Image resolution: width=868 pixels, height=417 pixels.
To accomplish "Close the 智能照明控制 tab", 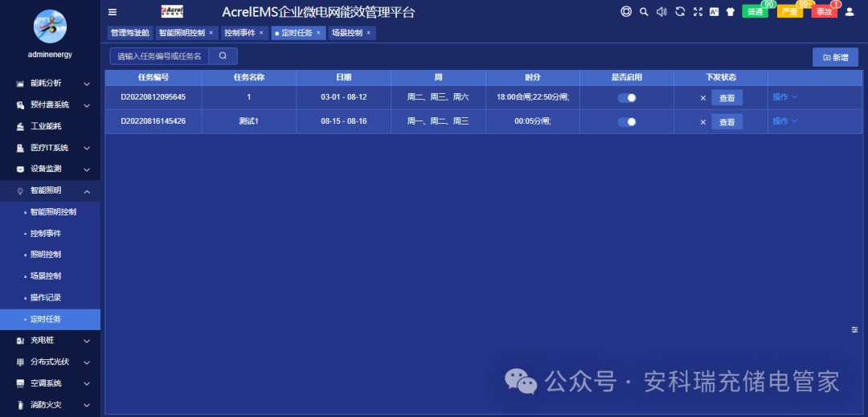I will [x=211, y=33].
